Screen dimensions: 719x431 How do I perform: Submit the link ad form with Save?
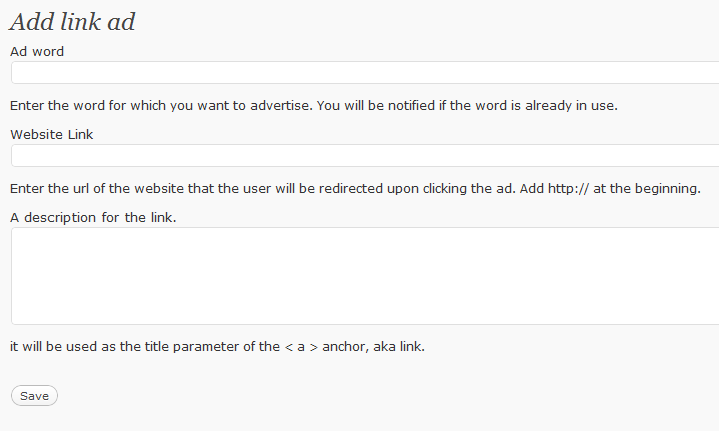pos(34,396)
